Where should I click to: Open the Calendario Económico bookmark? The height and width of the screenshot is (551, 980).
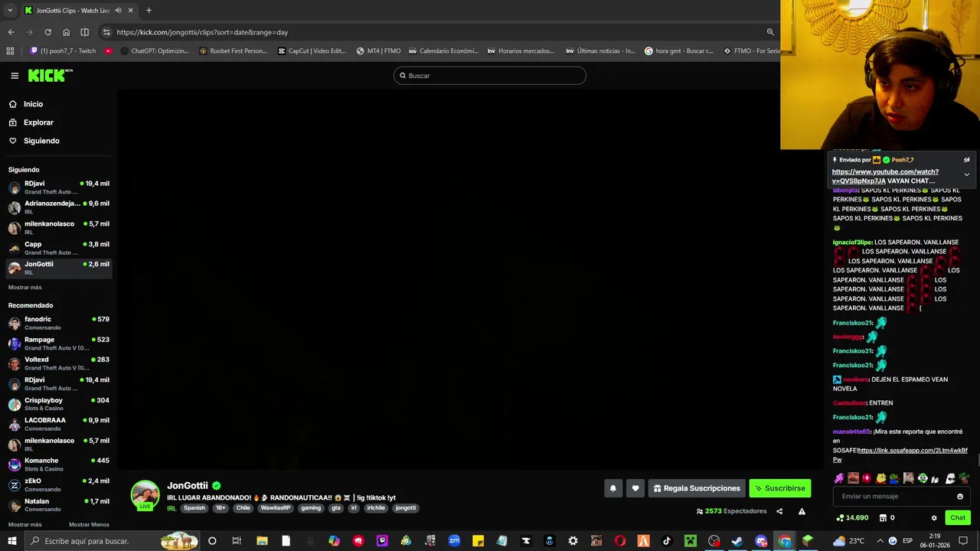(x=443, y=51)
